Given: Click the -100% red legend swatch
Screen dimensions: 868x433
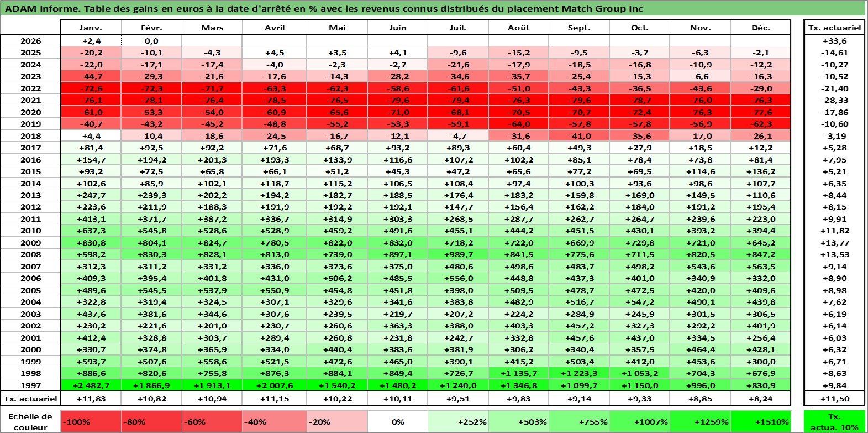Looking at the screenshot, I should 91,422.
